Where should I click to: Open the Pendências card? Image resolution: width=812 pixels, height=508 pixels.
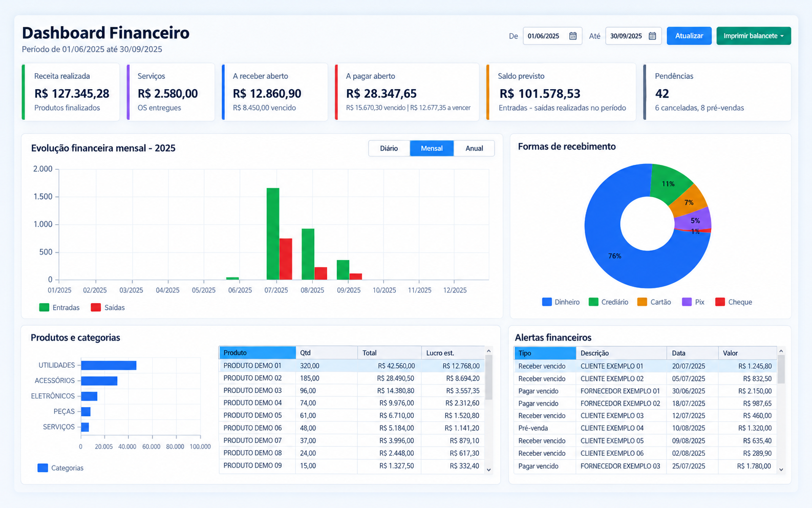click(x=717, y=92)
